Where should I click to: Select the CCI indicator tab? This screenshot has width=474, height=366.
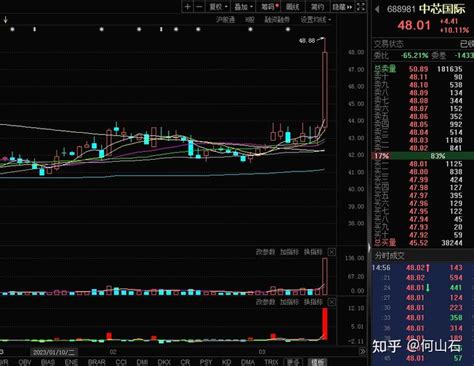(121, 362)
